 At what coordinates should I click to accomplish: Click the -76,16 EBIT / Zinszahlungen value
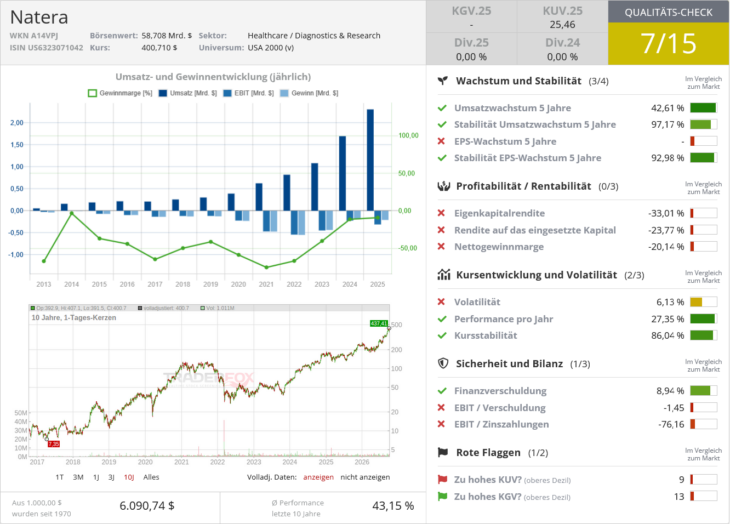pyautogui.click(x=671, y=424)
